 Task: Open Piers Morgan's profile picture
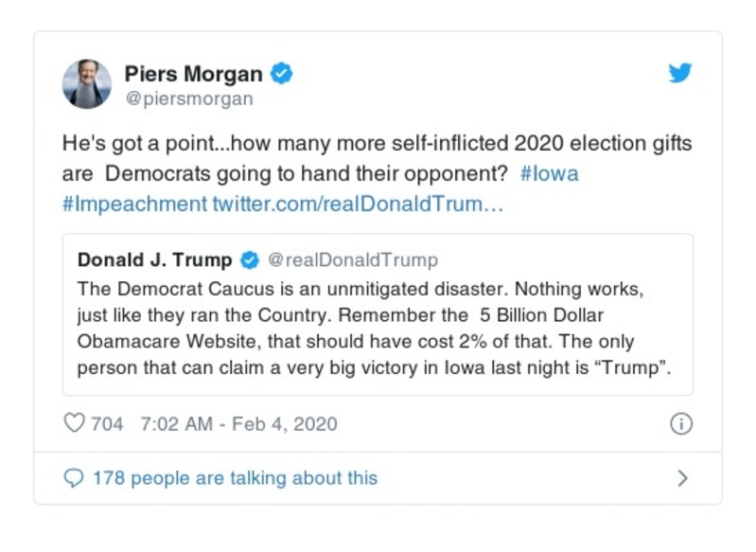tap(86, 83)
